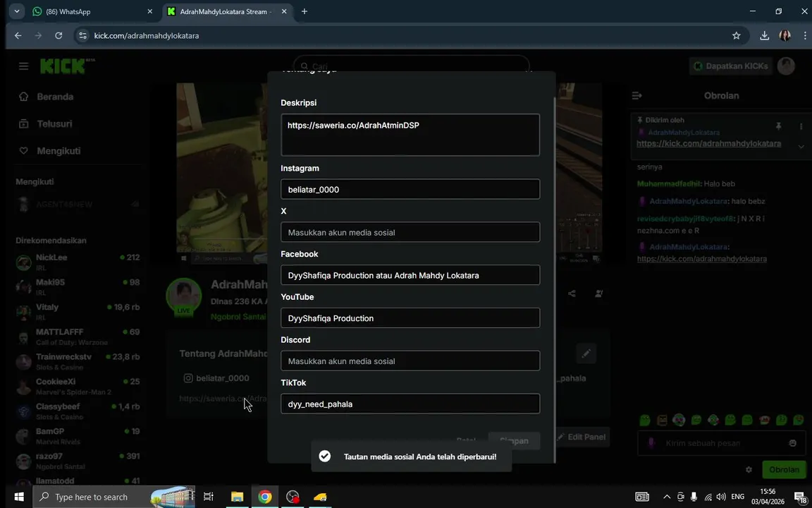The height and width of the screenshot is (508, 812).
Task: Click the share icon under the stream
Action: [x=572, y=294]
